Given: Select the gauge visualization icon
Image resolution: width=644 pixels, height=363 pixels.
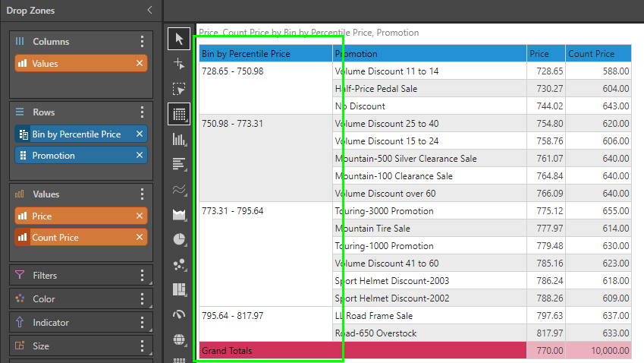Looking at the screenshot, I should (x=179, y=314).
